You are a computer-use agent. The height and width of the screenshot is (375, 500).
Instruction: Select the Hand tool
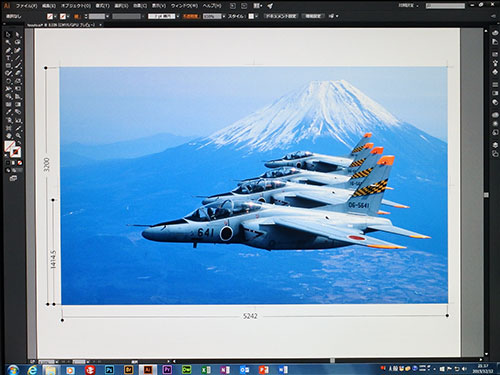(x=8, y=136)
